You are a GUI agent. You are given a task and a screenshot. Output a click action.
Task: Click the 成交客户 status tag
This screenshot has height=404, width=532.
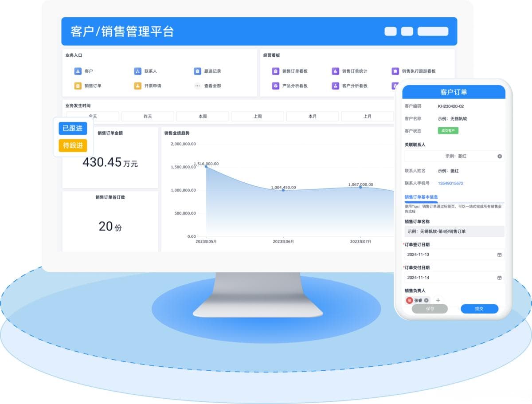(448, 131)
